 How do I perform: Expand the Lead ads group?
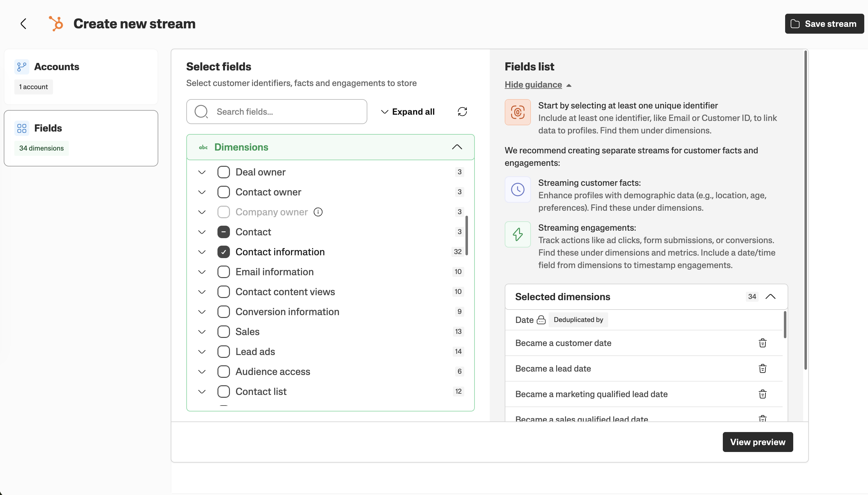pos(202,352)
